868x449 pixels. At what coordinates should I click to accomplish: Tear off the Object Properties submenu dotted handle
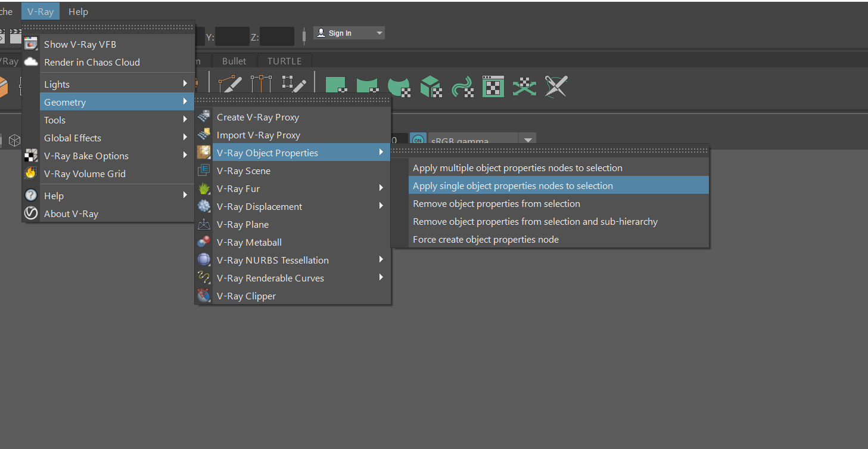click(550, 150)
